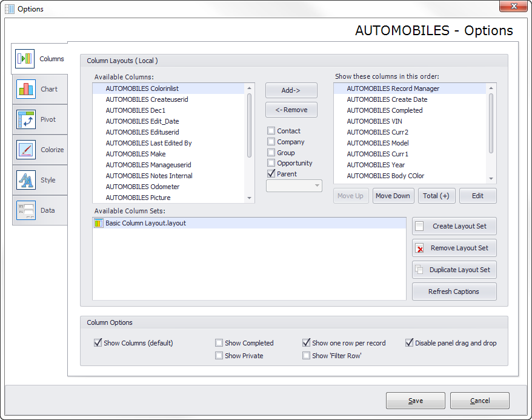Uncheck the Parent checkbox
This screenshot has height=420, width=532.
tap(271, 174)
